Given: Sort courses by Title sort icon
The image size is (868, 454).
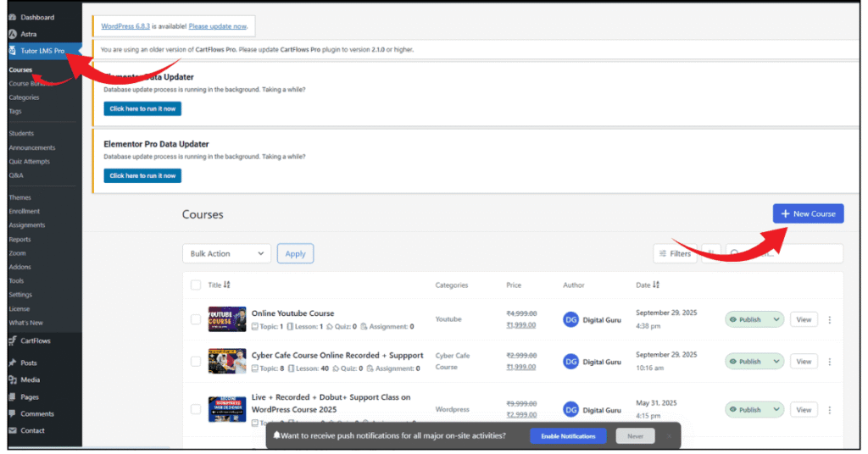Looking at the screenshot, I should point(227,285).
